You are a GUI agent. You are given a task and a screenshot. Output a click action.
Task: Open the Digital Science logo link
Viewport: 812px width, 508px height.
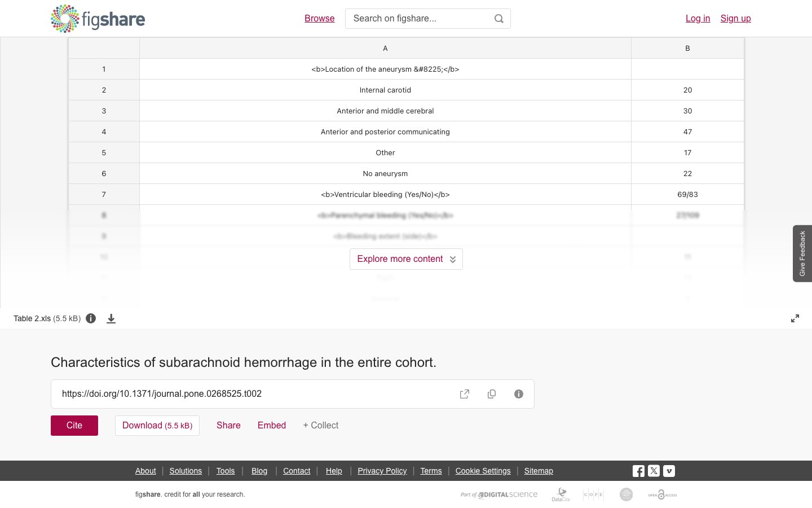click(499, 494)
